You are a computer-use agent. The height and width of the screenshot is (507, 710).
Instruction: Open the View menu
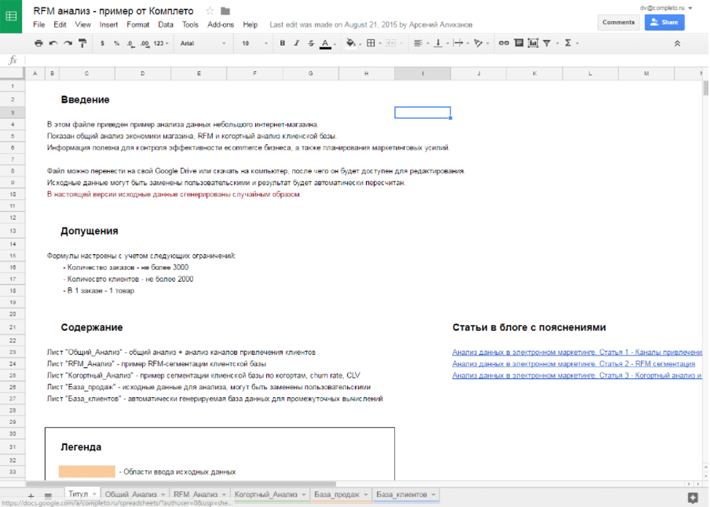click(83, 24)
